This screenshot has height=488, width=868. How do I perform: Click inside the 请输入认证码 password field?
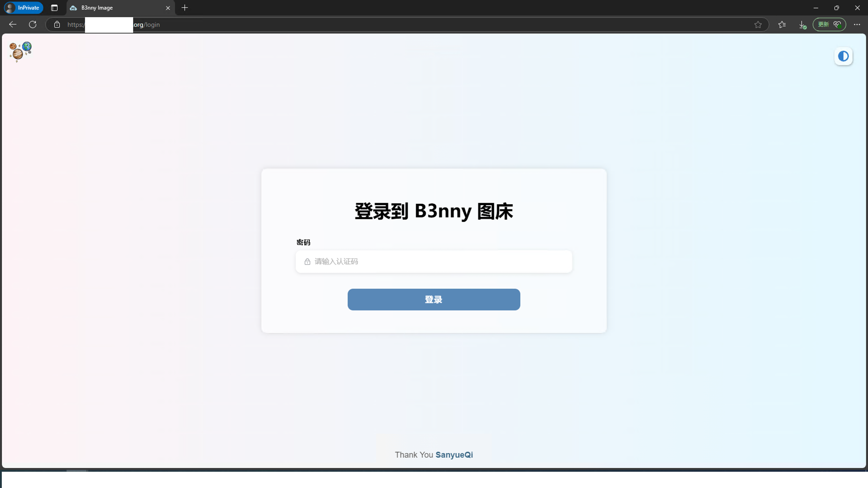tap(433, 261)
